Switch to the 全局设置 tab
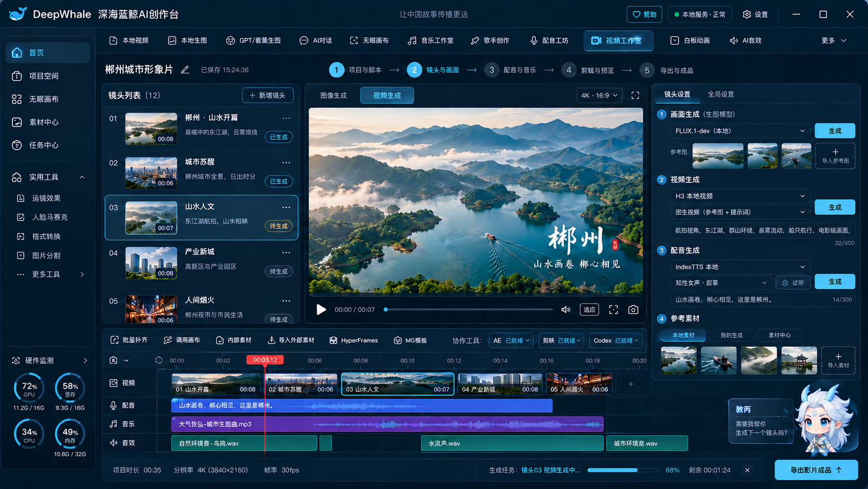 tap(721, 94)
